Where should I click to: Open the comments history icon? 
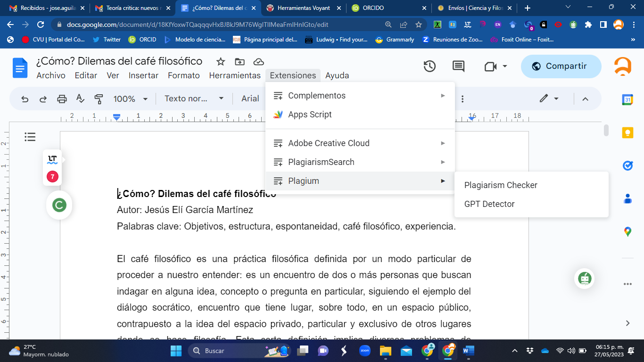point(458,66)
